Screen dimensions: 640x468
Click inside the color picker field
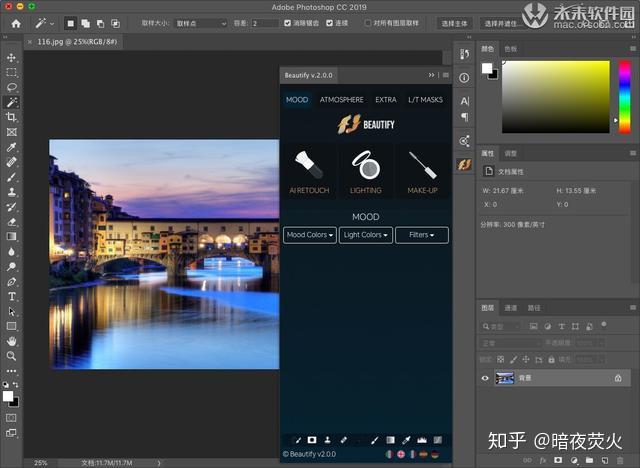[556, 97]
